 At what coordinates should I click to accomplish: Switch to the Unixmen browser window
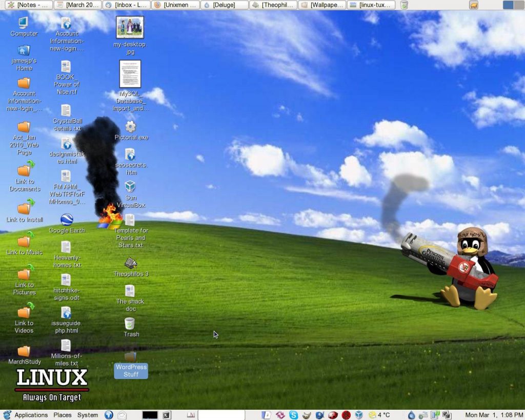click(175, 5)
